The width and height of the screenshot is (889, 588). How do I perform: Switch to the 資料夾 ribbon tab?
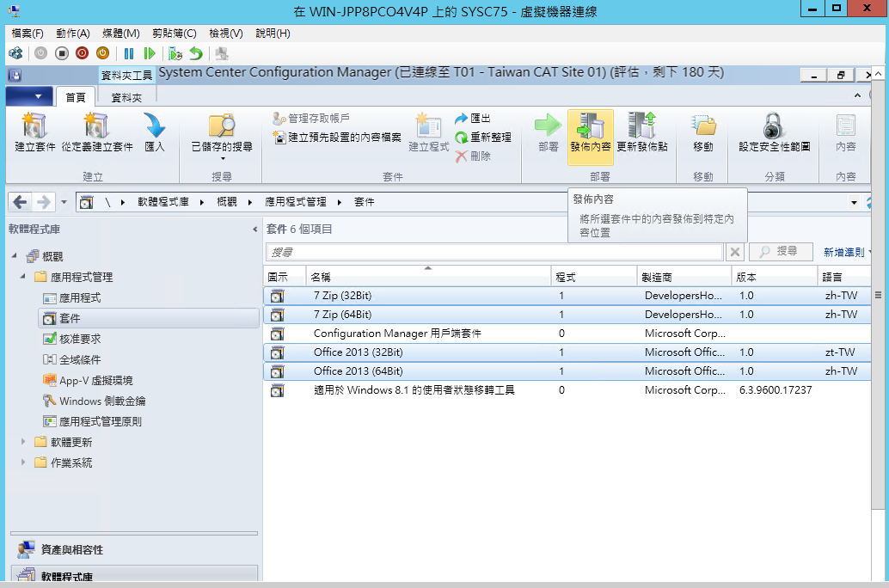pyautogui.click(x=126, y=97)
